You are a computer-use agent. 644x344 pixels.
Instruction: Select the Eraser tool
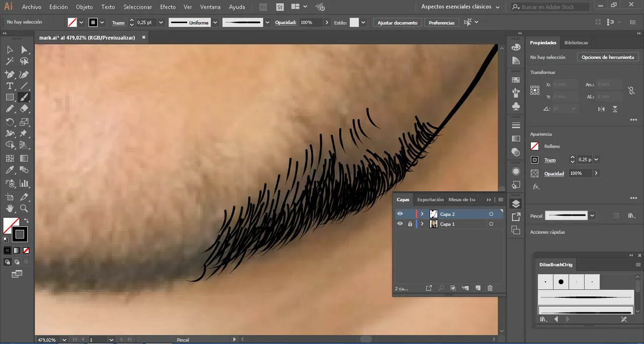[x=24, y=109]
